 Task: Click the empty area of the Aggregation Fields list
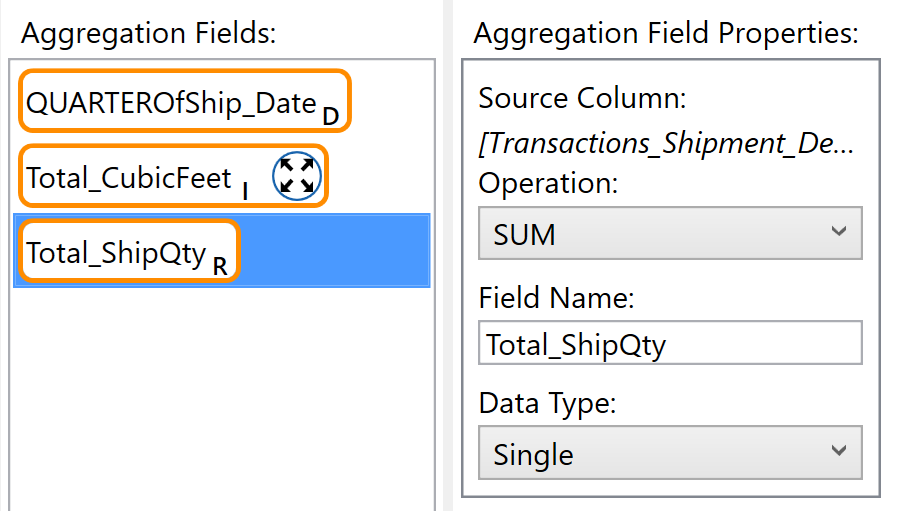[x=222, y=399]
